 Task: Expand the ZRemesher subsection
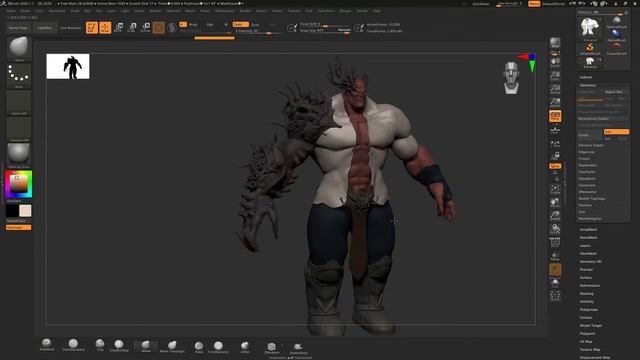coord(588,192)
